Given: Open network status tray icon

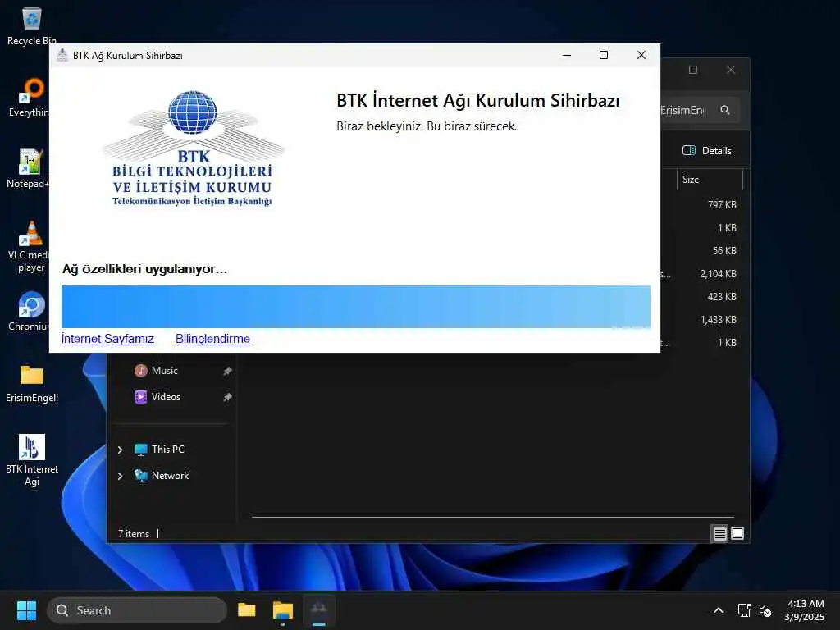Looking at the screenshot, I should click(x=744, y=610).
